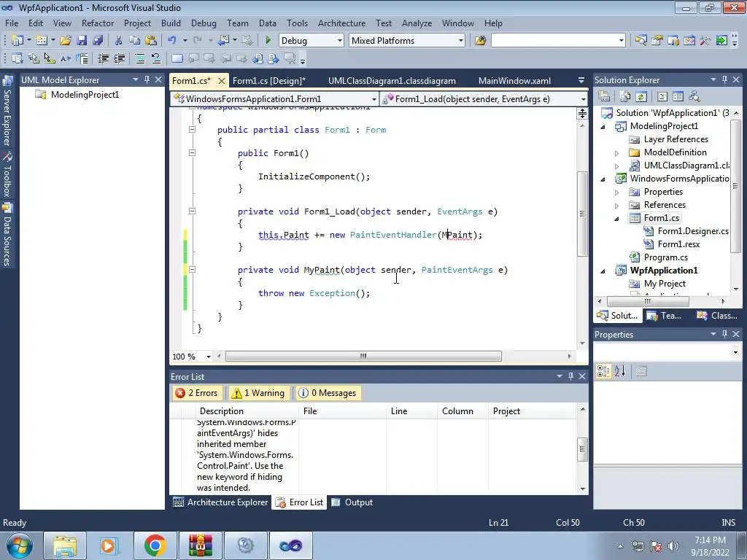Open the Mixed Platforms dropdown
The height and width of the screenshot is (560, 747).
461,41
